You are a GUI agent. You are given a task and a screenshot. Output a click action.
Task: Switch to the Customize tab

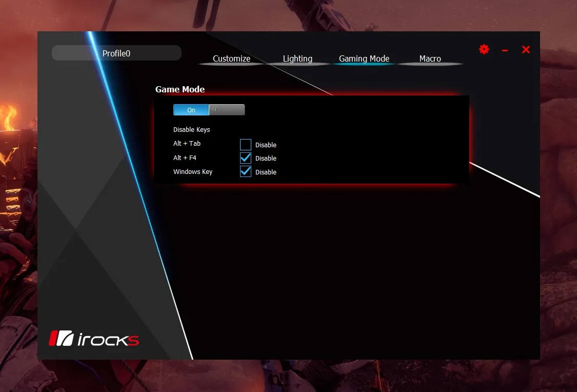pyautogui.click(x=231, y=58)
